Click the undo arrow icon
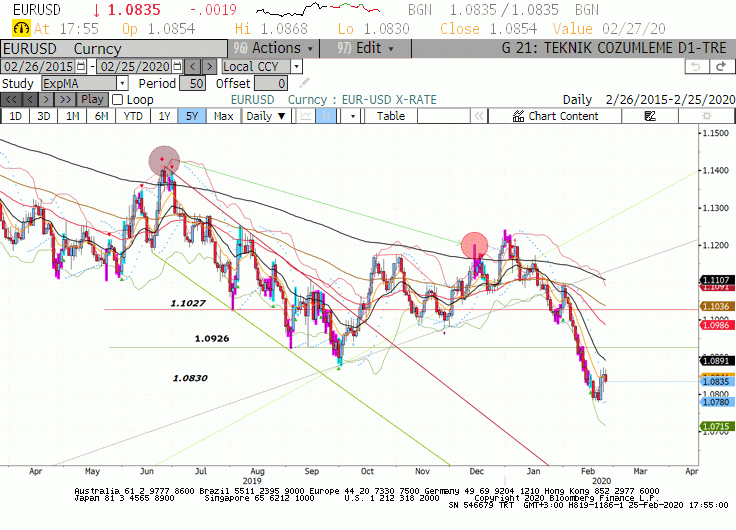 pyautogui.click(x=696, y=66)
